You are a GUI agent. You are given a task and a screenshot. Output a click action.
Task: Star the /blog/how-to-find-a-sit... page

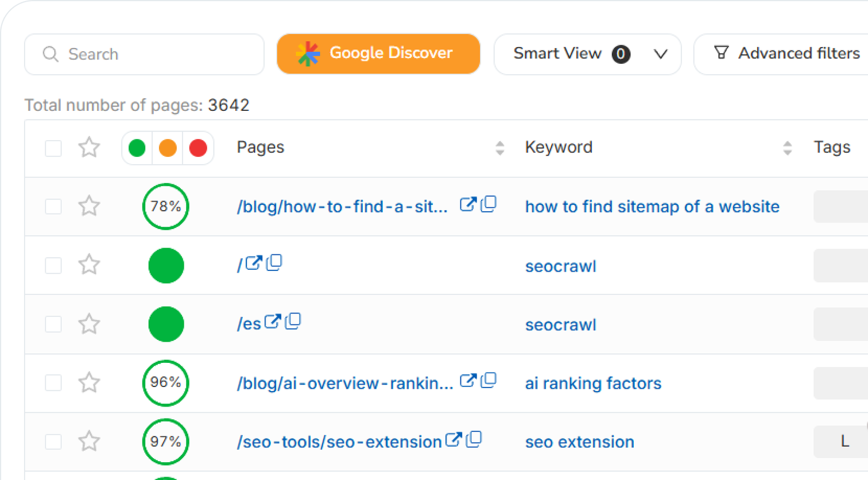89,206
